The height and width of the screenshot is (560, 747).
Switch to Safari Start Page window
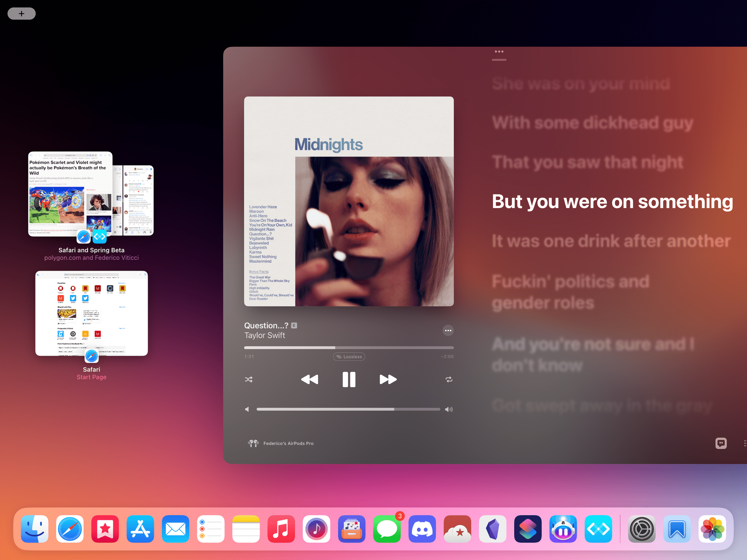pyautogui.click(x=92, y=313)
